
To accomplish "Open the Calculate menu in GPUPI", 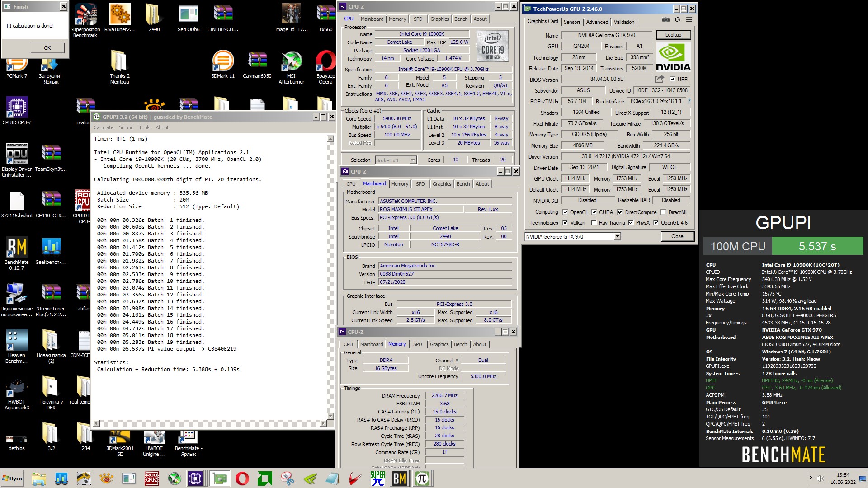I will coord(104,127).
